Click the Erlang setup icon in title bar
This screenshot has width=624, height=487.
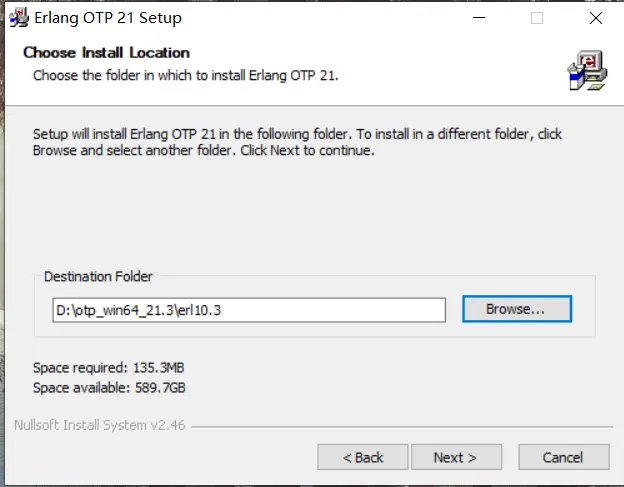(x=18, y=18)
